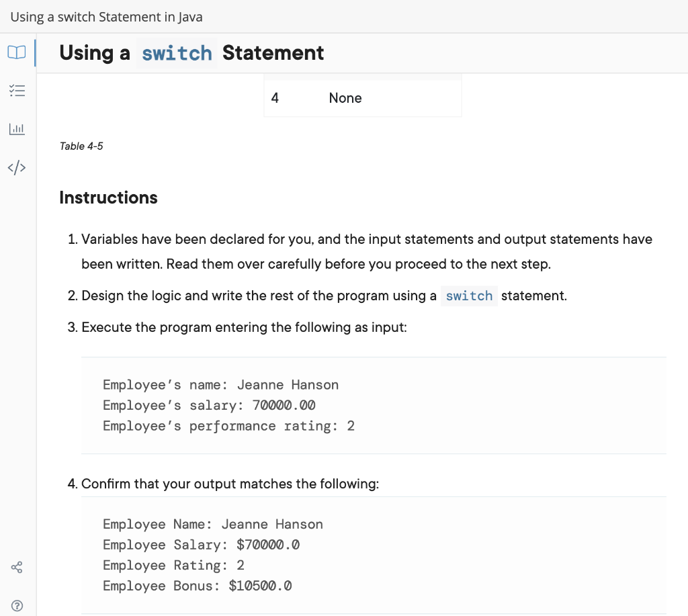
Task: Select the line 'Employee Bonus: $10500.0'
Action: [197, 586]
